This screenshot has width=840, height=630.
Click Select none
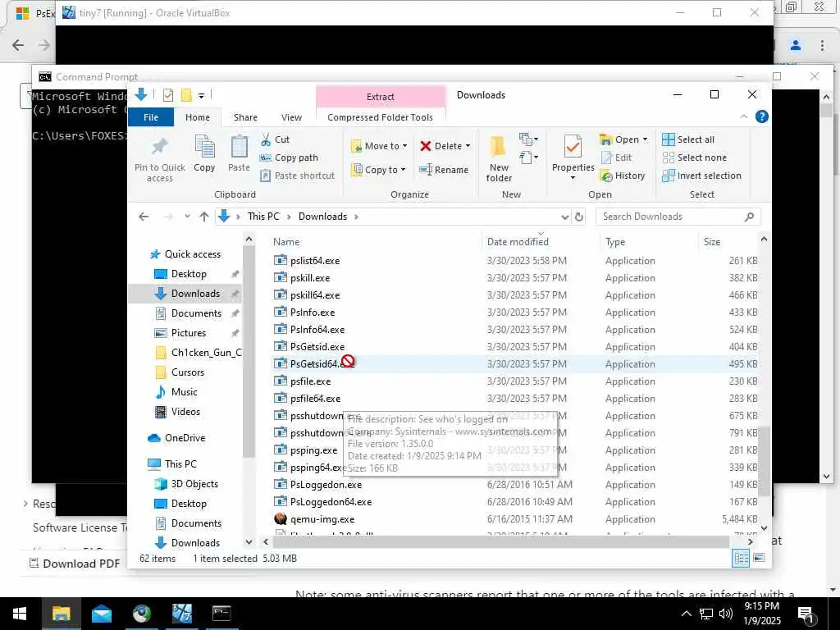coord(694,157)
